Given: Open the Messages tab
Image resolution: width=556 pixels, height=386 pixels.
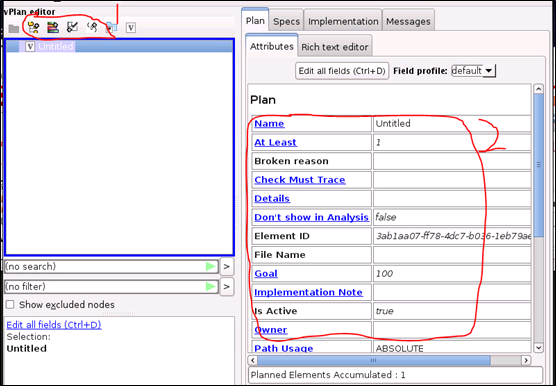Looking at the screenshot, I should (x=408, y=22).
